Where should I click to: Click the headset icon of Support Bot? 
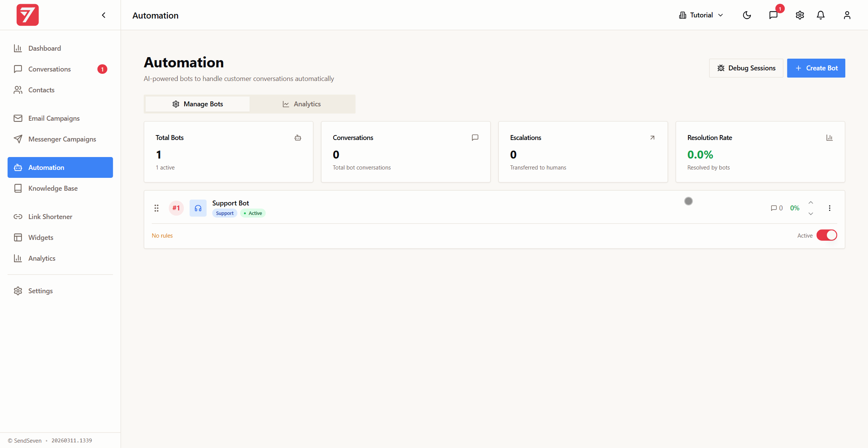pos(198,208)
